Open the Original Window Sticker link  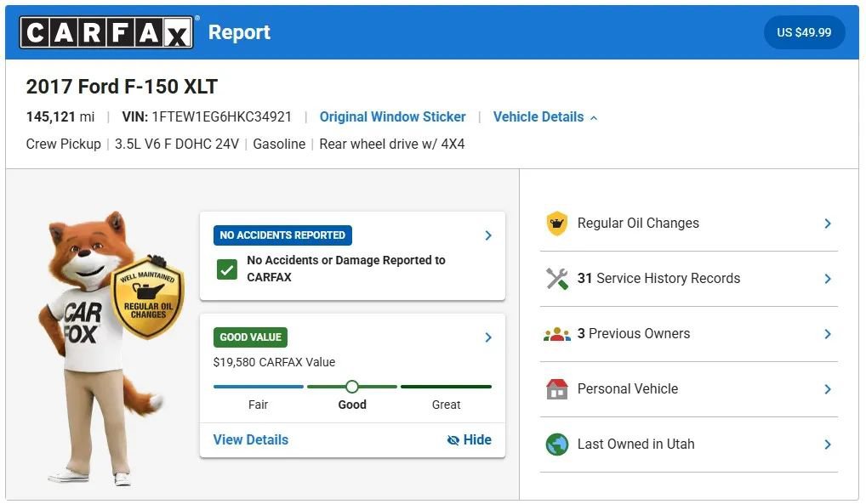point(393,117)
